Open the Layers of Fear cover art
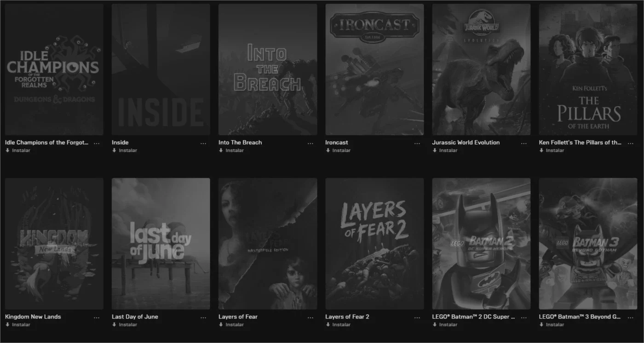Viewport: 644px width, 343px height. (268, 244)
